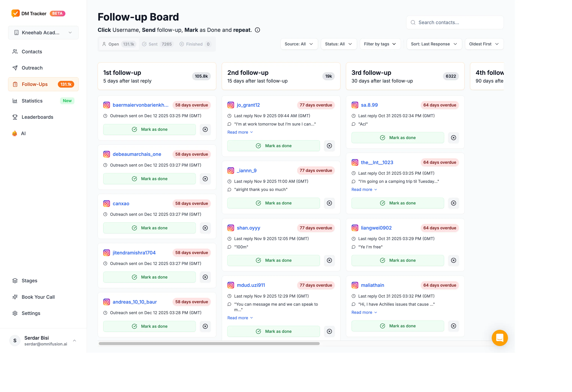Image resolution: width=572 pixels, height=392 pixels.
Task: Open the debeaumarchais_one username link
Action: click(137, 154)
